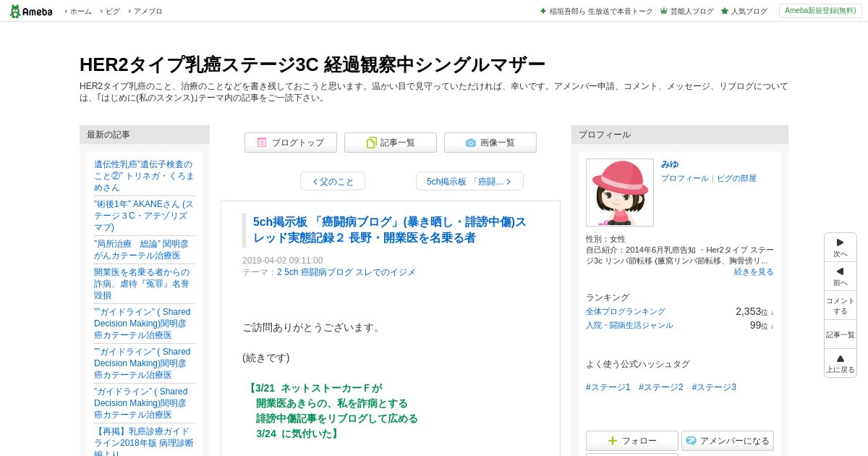Open ピグの部屋 link
Screen dimensions: 868x456
[x=736, y=178]
